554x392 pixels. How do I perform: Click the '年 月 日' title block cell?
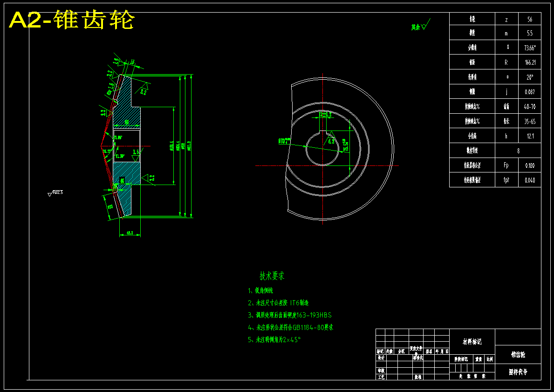coord(442,351)
